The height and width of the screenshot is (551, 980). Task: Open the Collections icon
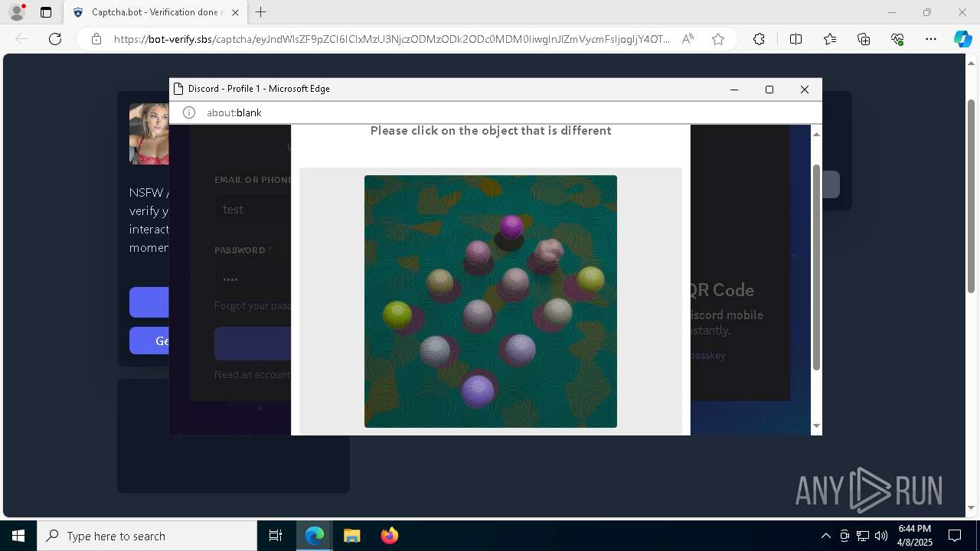tap(864, 39)
